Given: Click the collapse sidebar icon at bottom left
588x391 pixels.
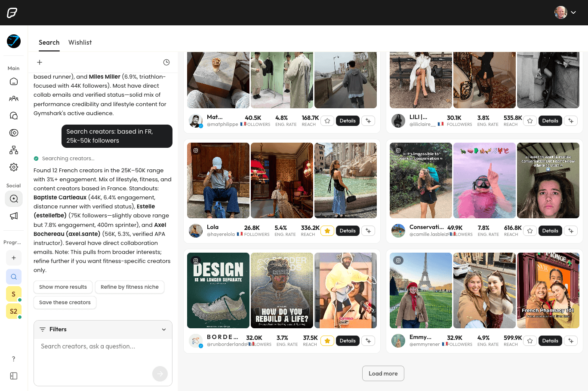Looking at the screenshot, I should coord(13,376).
